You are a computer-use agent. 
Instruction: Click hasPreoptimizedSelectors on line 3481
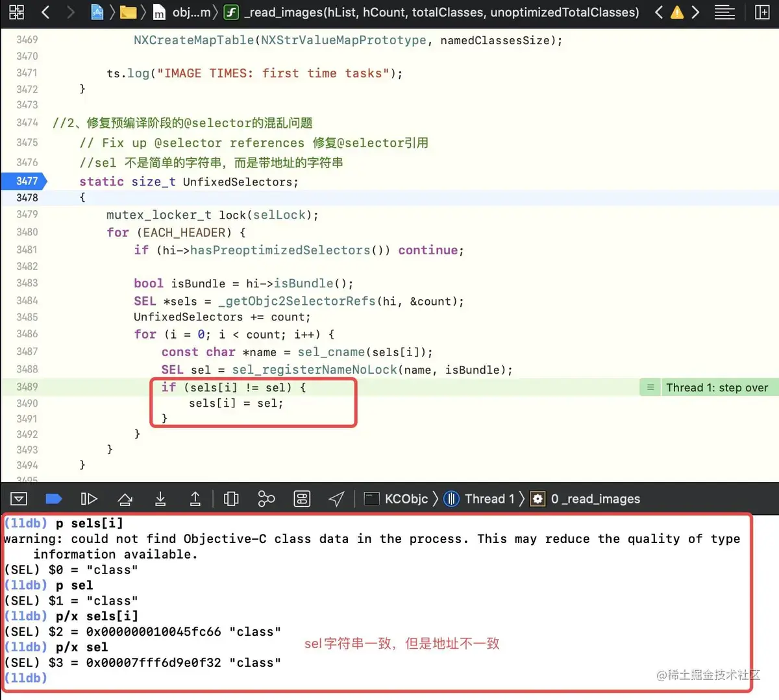[x=280, y=250]
